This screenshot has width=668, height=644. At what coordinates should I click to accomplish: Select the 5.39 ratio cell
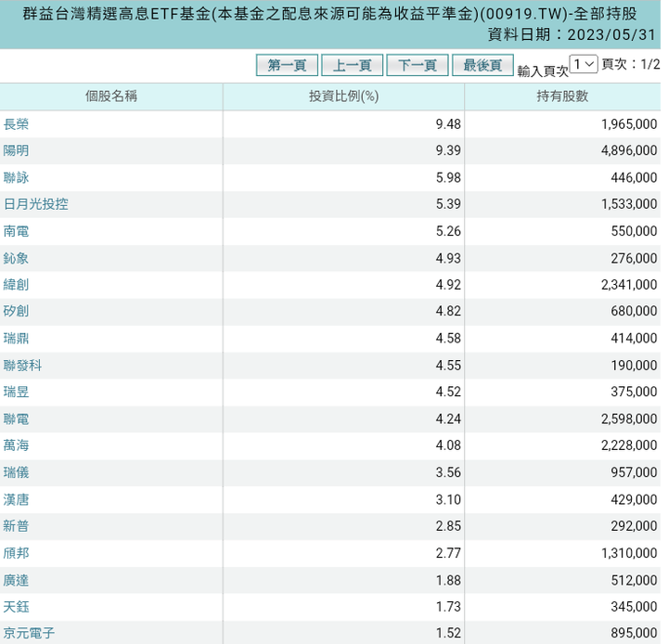[448, 204]
